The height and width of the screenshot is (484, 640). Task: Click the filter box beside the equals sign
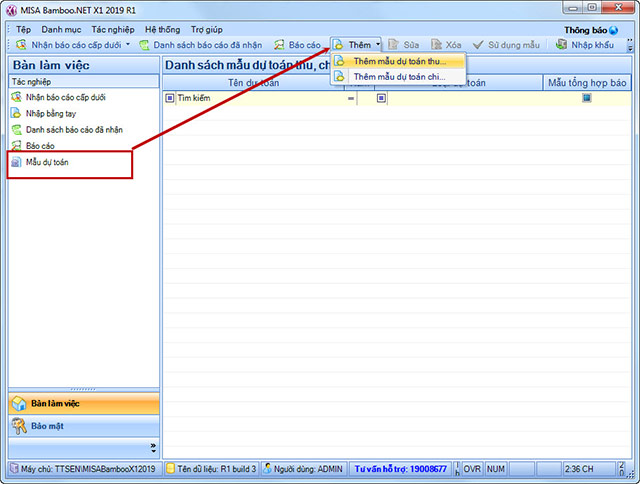[x=381, y=98]
